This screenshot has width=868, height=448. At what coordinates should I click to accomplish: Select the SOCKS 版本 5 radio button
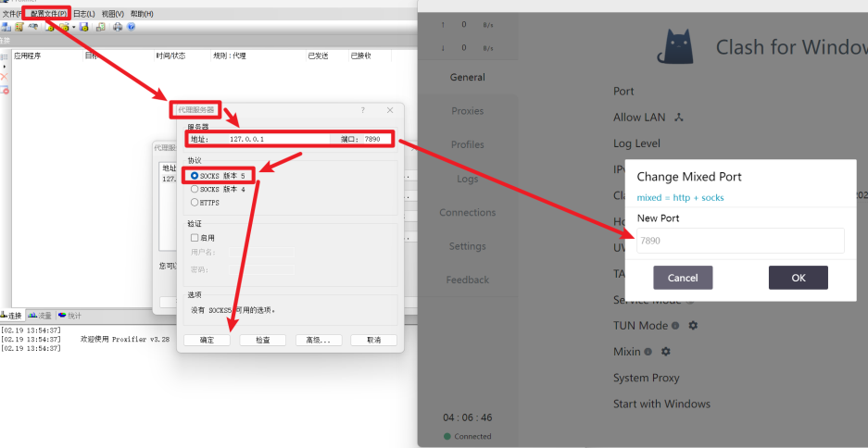(195, 175)
